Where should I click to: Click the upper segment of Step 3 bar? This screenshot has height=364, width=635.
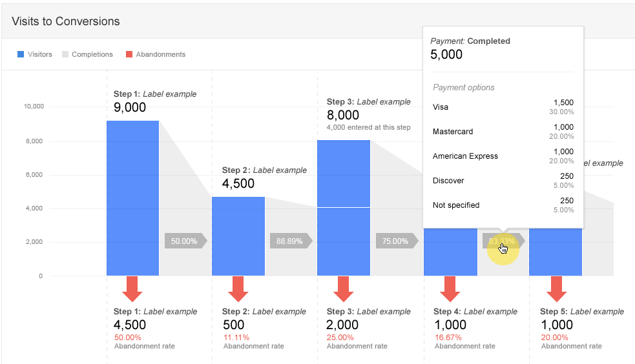(344, 173)
